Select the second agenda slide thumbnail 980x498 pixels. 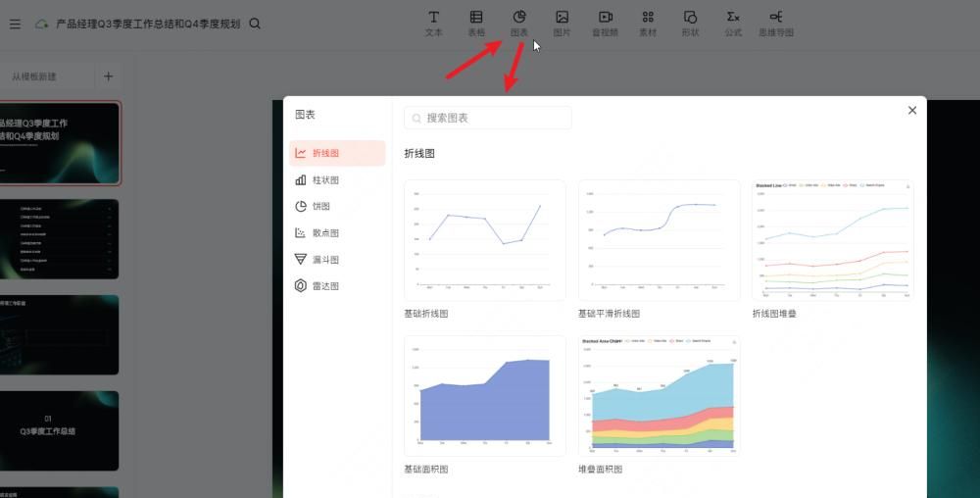click(59, 239)
